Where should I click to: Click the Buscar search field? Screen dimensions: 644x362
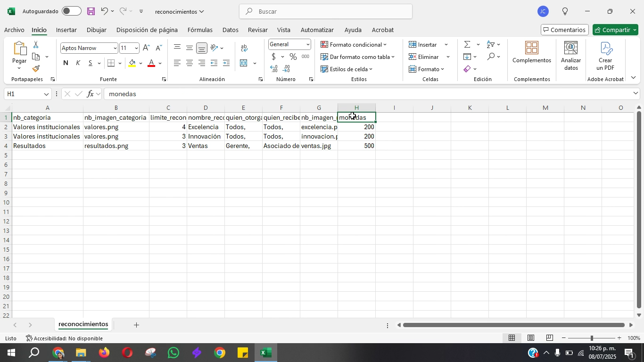[x=326, y=11]
